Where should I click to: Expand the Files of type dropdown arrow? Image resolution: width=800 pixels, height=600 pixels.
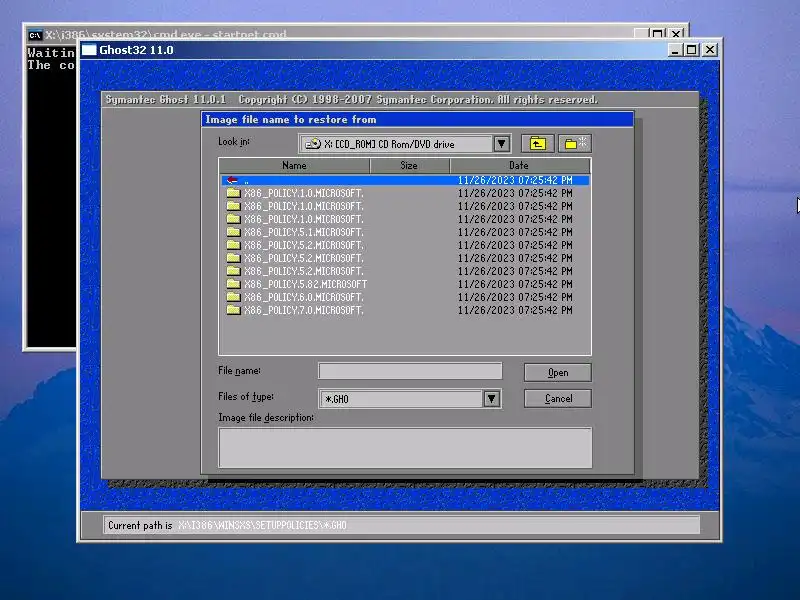(x=491, y=398)
